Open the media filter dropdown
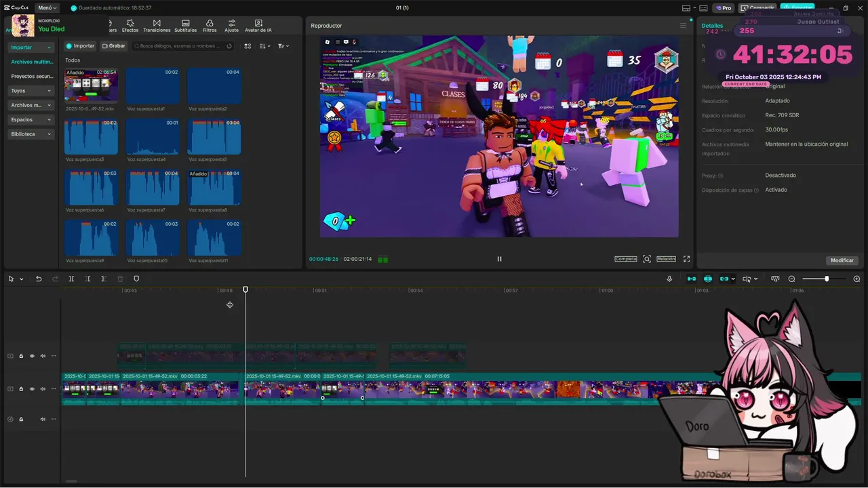 283,46
